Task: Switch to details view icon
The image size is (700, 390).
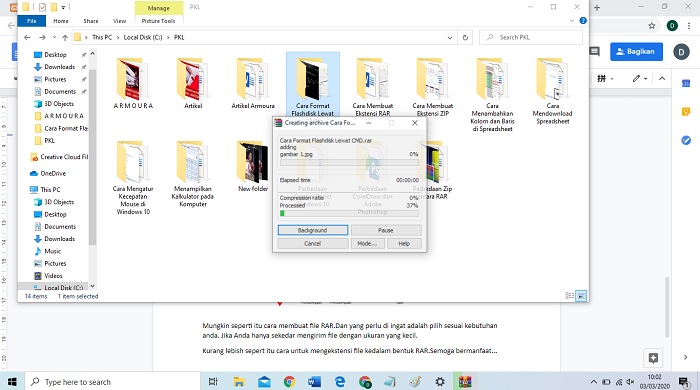Action: pos(570,296)
